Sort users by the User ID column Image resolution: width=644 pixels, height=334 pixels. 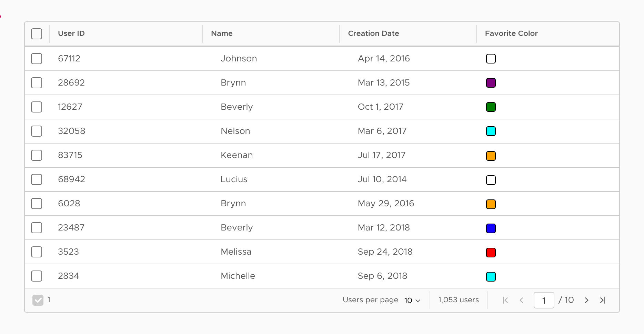point(71,33)
